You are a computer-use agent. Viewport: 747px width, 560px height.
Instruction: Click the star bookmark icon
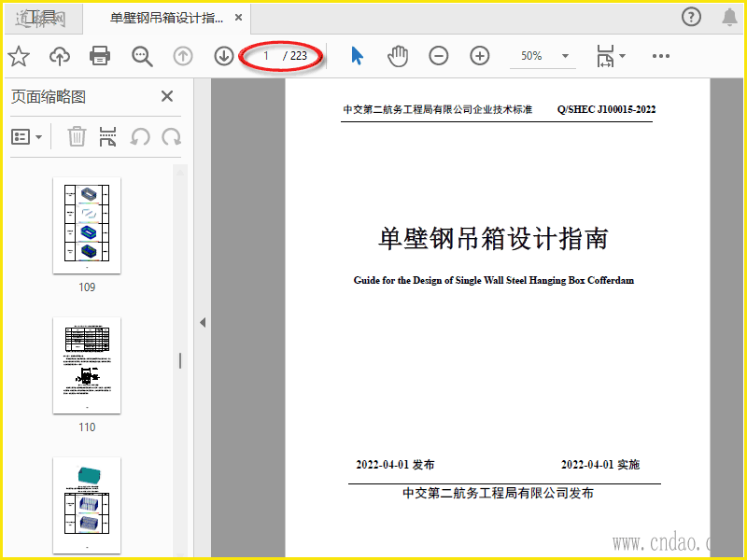(x=19, y=56)
